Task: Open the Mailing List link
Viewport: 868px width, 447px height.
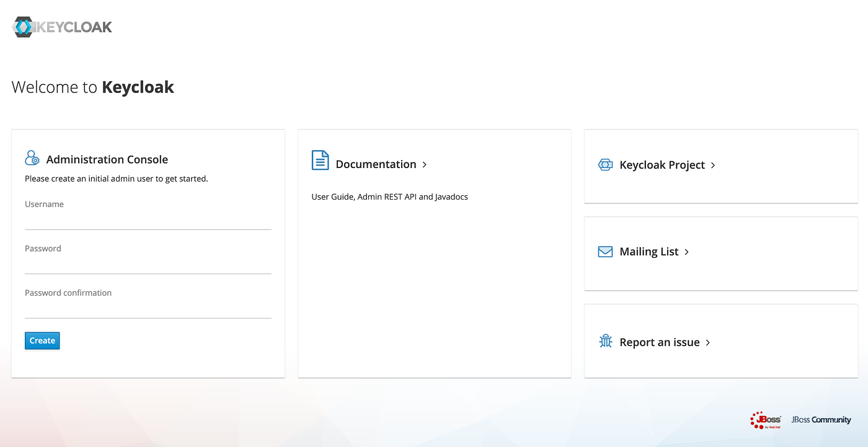Action: pyautogui.click(x=649, y=252)
